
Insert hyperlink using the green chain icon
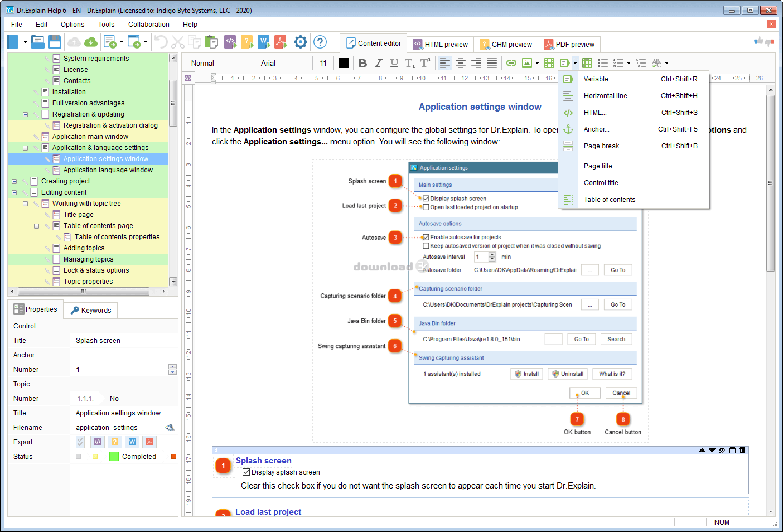pos(511,63)
